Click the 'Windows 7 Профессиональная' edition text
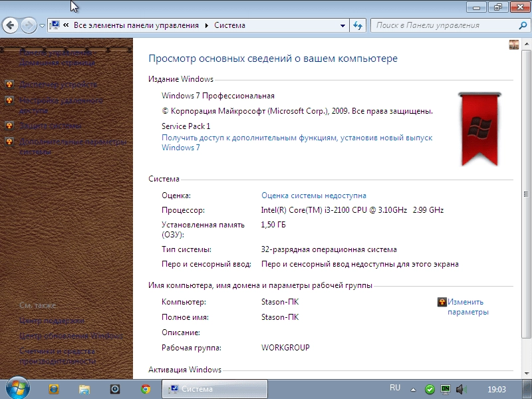 (218, 96)
